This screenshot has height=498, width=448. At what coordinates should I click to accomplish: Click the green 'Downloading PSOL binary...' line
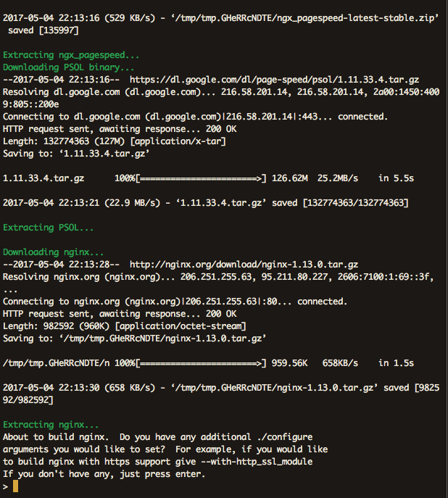69,67
